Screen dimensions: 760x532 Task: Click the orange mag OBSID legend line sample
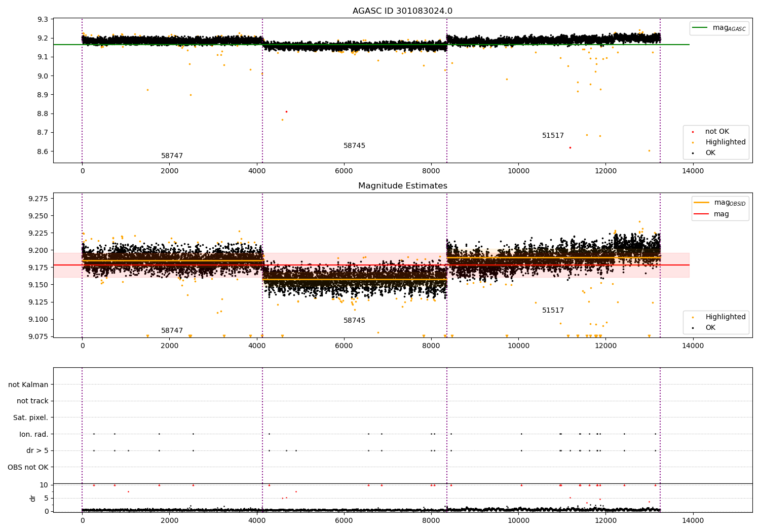pyautogui.click(x=702, y=203)
